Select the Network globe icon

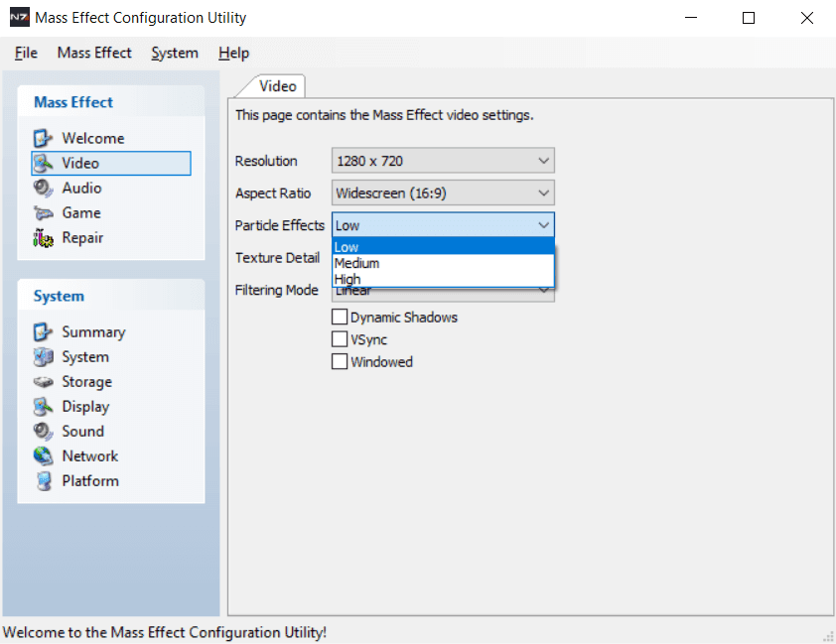coord(43,456)
